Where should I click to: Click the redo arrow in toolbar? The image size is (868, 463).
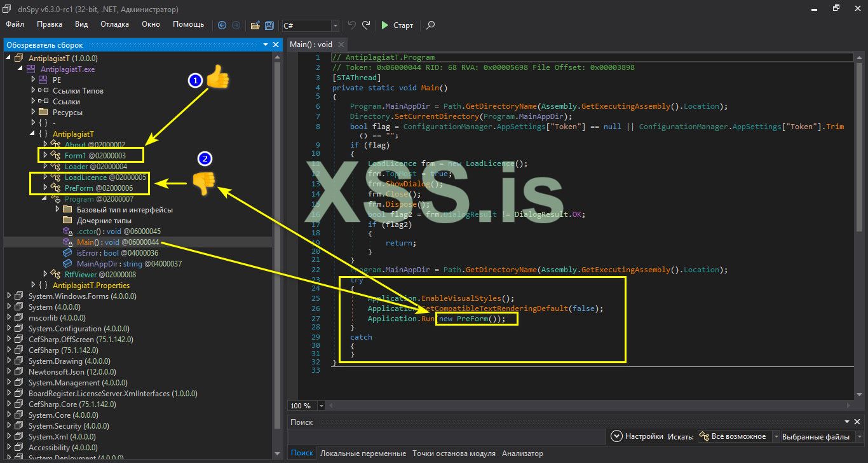[366, 25]
